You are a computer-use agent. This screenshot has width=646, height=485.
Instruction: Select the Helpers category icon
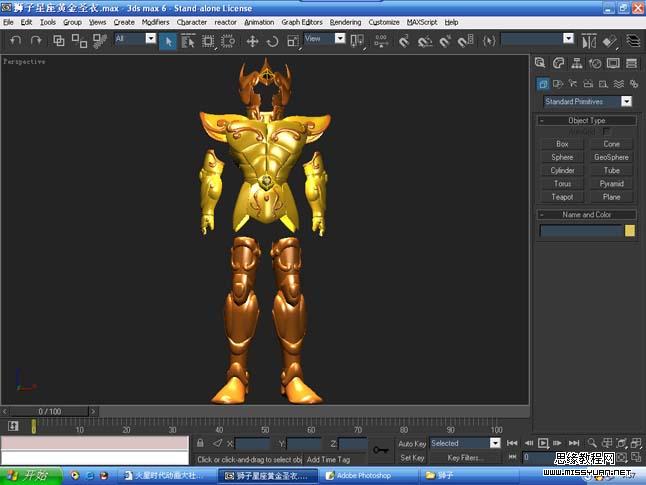603,84
